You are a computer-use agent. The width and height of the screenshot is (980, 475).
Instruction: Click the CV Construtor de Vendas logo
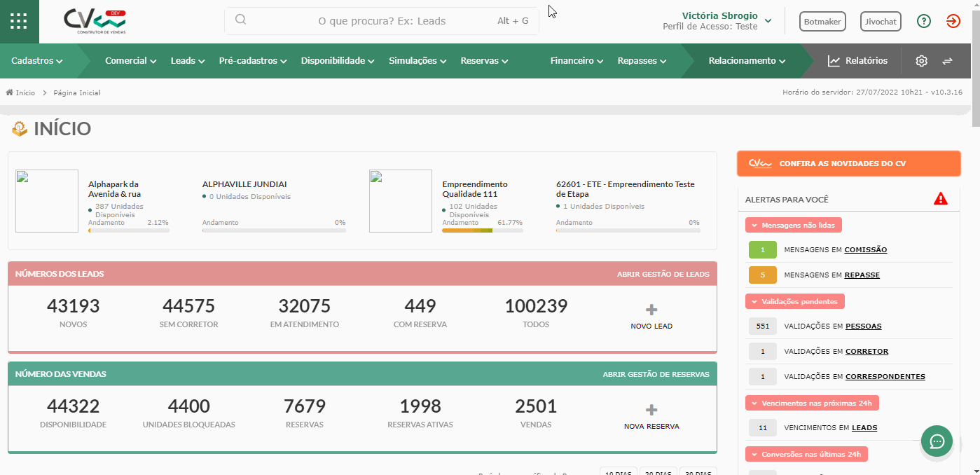pyautogui.click(x=95, y=22)
